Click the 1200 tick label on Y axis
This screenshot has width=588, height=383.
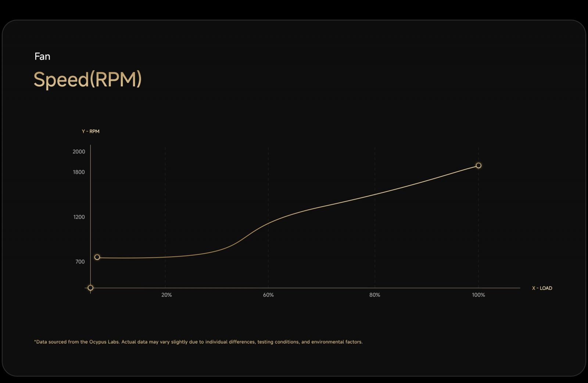click(x=79, y=217)
